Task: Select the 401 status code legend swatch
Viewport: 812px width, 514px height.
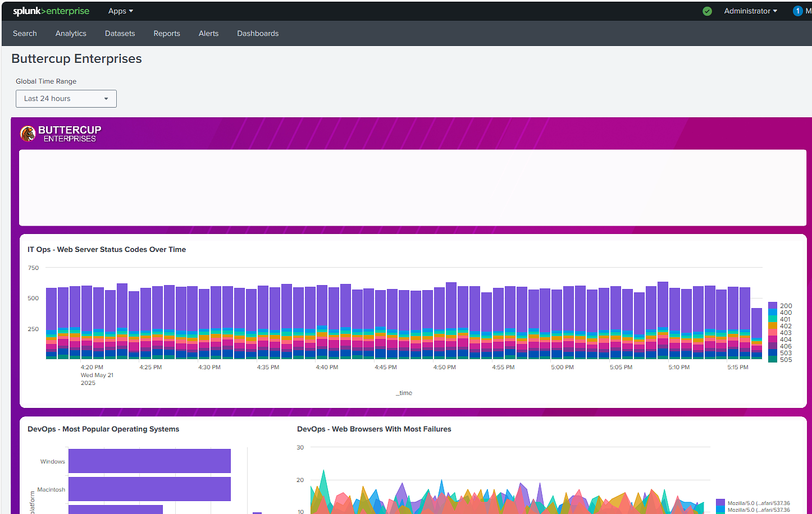Action: 773,319
